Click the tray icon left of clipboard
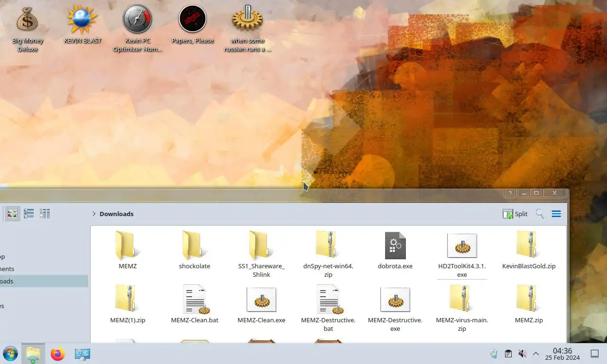This screenshot has width=607, height=364. tap(494, 354)
